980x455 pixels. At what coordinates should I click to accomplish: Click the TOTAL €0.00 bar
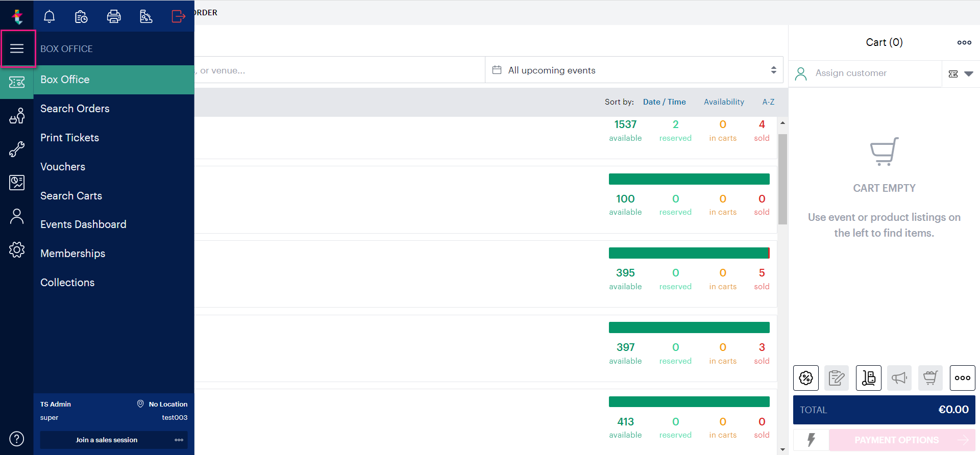884,410
